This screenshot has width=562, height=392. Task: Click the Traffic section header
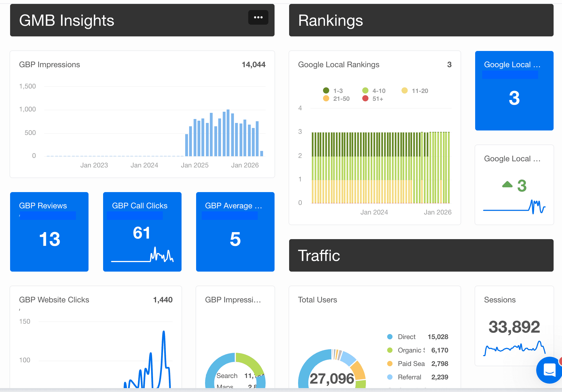coord(421,255)
